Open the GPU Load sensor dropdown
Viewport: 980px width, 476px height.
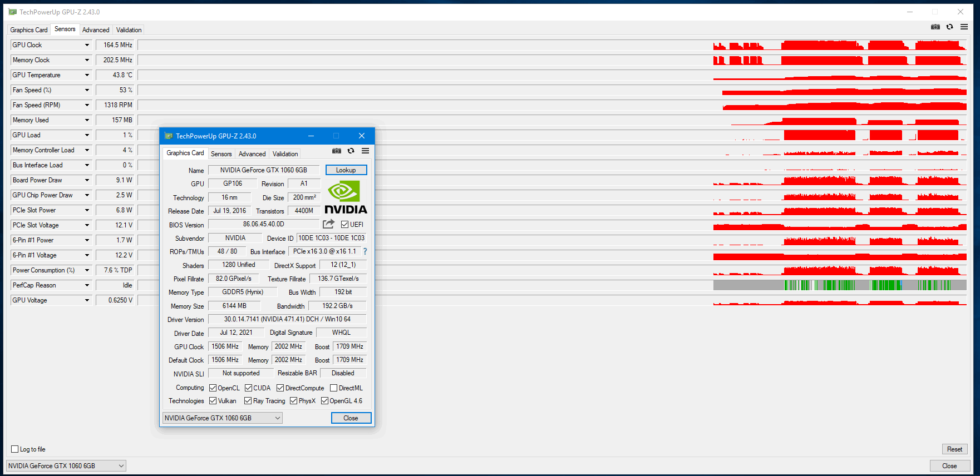click(x=87, y=135)
